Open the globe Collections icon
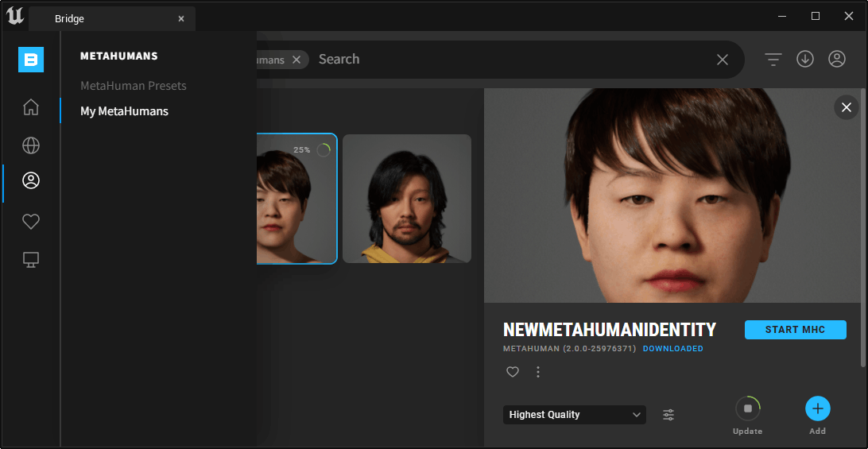868x449 pixels. pos(31,145)
